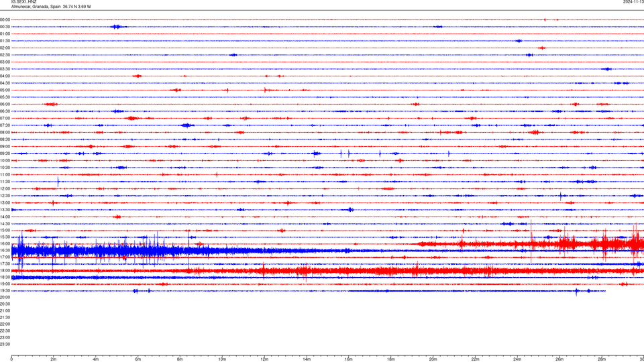
Task: Click the 2m tick on the time axis
Action: 54,359
